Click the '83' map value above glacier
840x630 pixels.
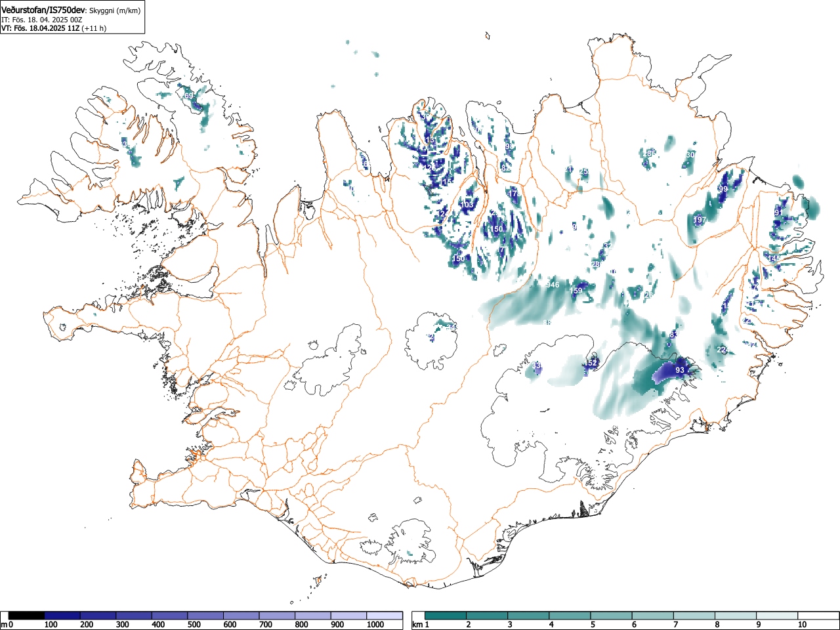673,335
